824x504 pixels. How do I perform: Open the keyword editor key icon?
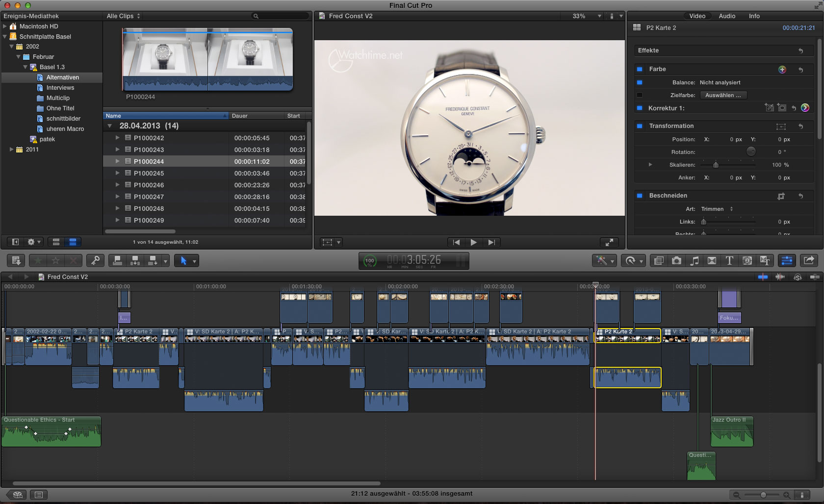tap(95, 261)
